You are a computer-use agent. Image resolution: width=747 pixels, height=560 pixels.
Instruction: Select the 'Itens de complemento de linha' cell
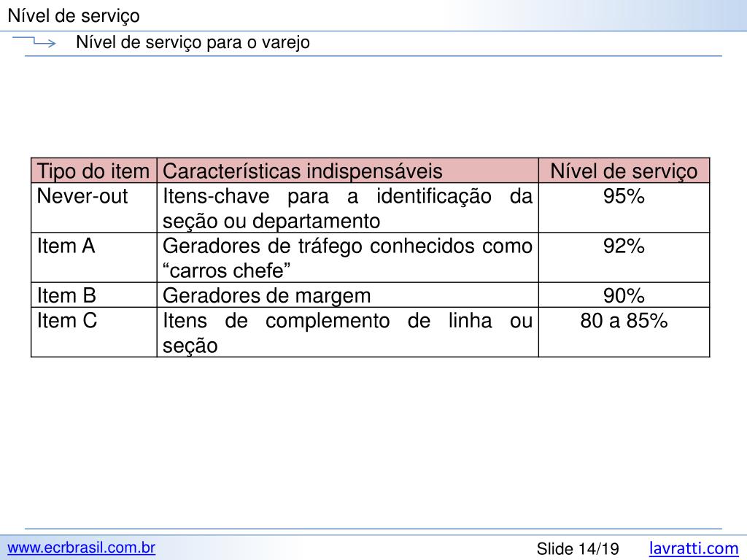coord(348,332)
